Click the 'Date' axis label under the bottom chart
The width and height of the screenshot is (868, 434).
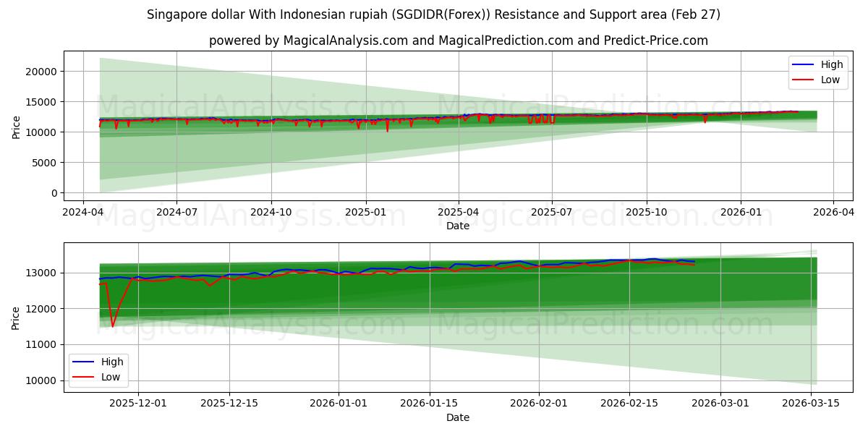pos(458,417)
